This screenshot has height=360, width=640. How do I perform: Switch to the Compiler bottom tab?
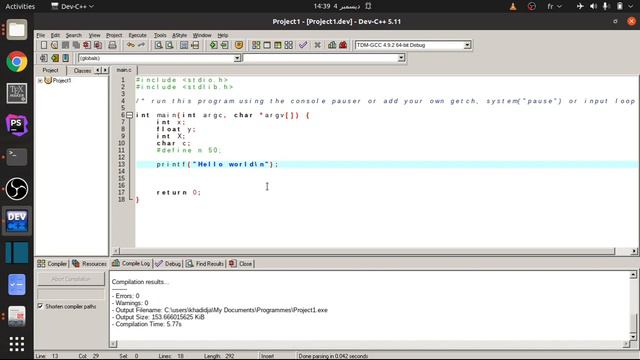click(x=52, y=264)
